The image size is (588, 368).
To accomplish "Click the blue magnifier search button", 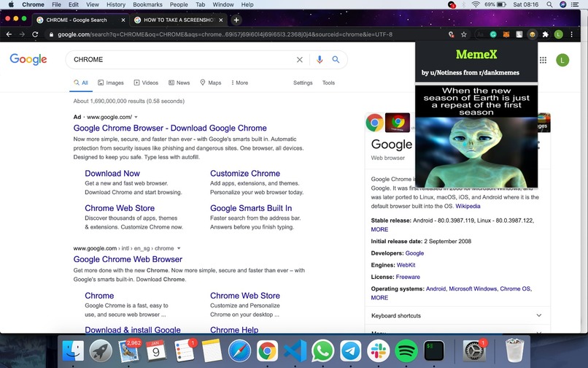I will 336,59.
